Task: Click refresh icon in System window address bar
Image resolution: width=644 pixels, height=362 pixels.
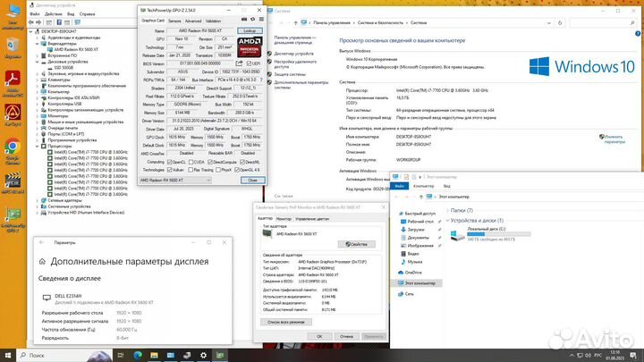Action: coord(560,23)
